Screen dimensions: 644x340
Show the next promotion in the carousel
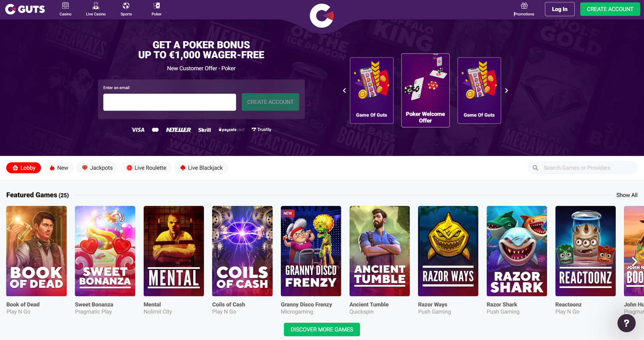click(x=506, y=90)
